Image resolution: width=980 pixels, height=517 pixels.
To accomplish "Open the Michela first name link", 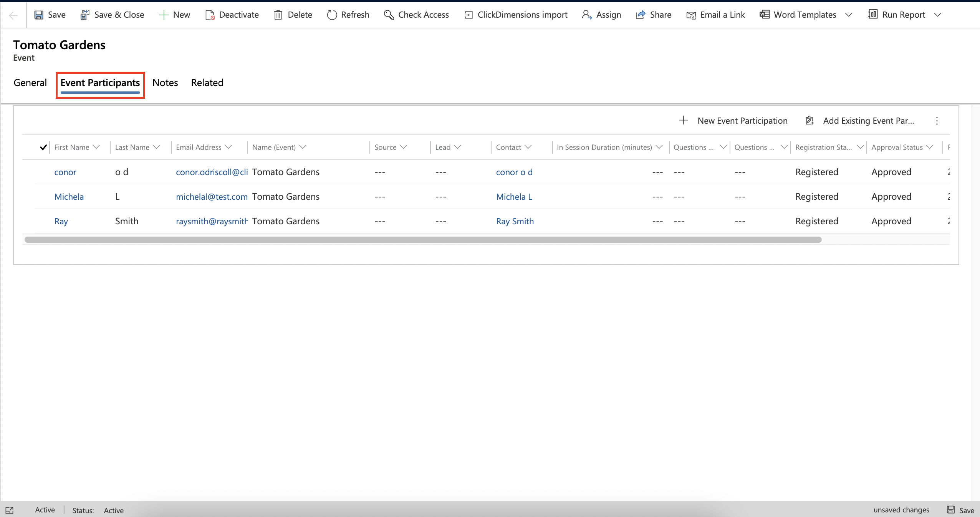I will (x=69, y=197).
